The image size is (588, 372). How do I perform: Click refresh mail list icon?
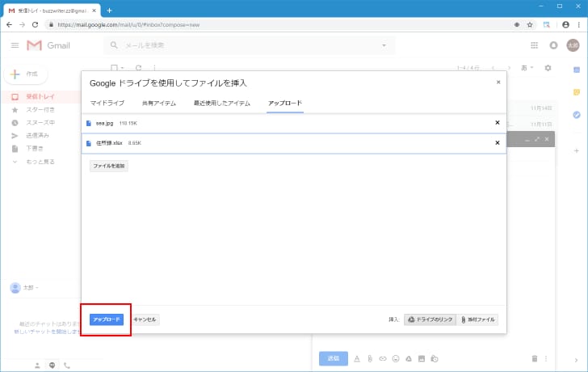coord(138,68)
